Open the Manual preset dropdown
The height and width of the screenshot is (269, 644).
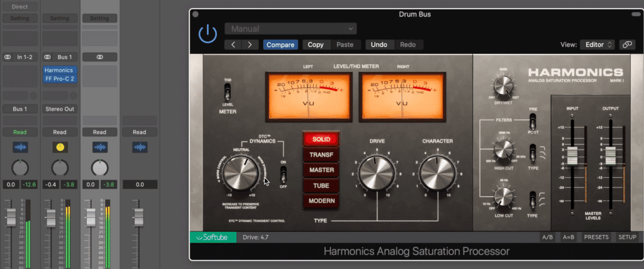291,29
